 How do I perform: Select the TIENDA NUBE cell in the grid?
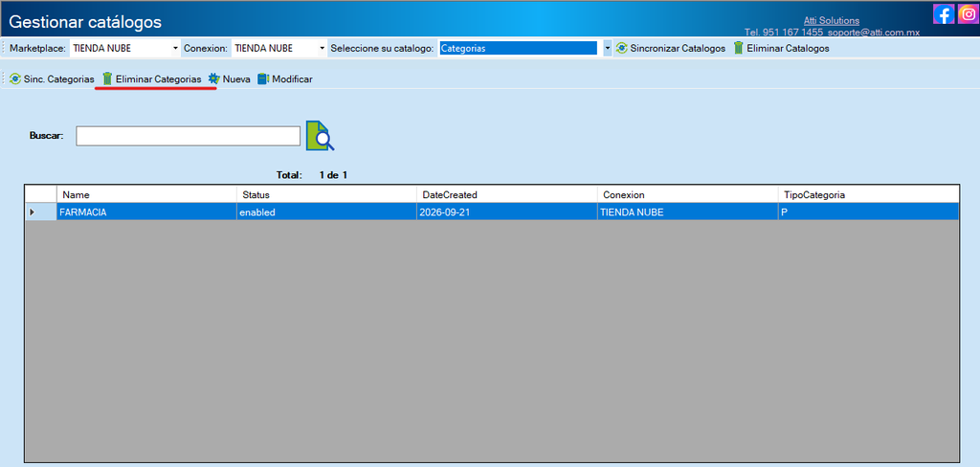(x=687, y=211)
